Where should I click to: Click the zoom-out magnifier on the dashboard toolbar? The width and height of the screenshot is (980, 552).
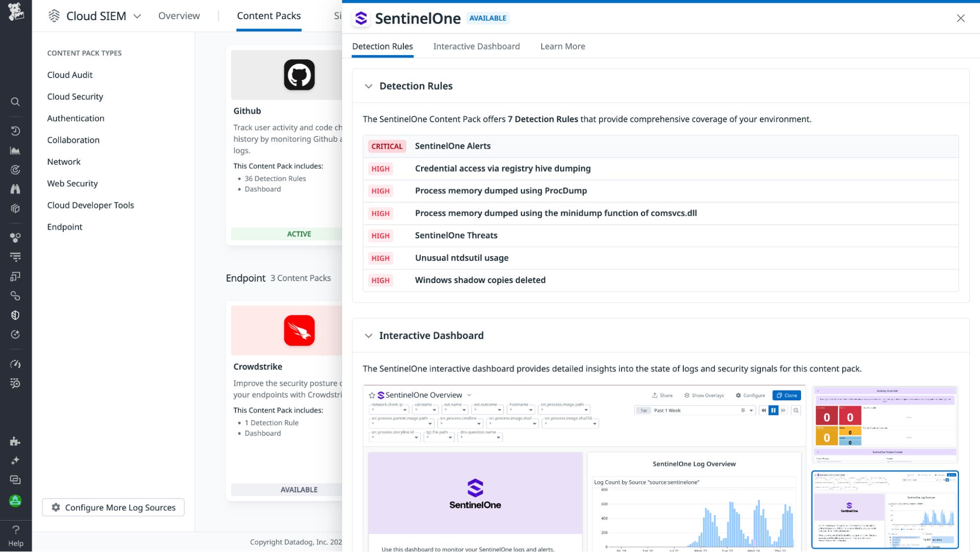[796, 410]
